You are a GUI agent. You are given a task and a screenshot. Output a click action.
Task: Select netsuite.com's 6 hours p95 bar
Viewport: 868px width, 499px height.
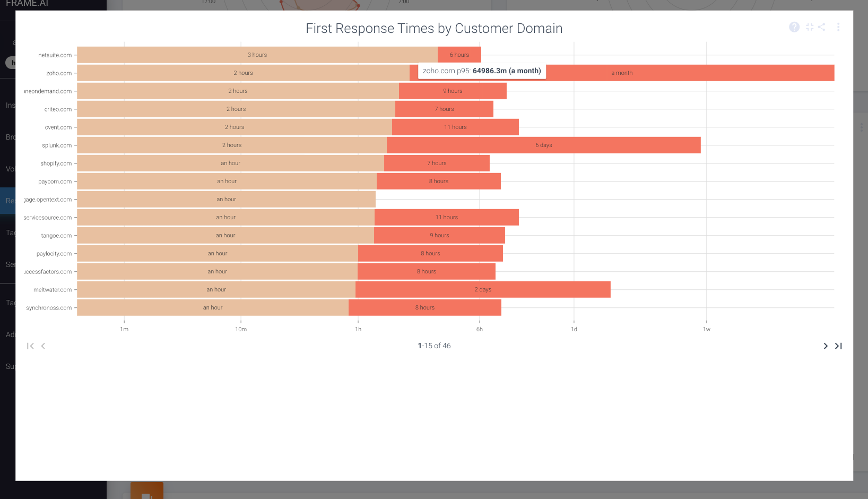point(459,55)
